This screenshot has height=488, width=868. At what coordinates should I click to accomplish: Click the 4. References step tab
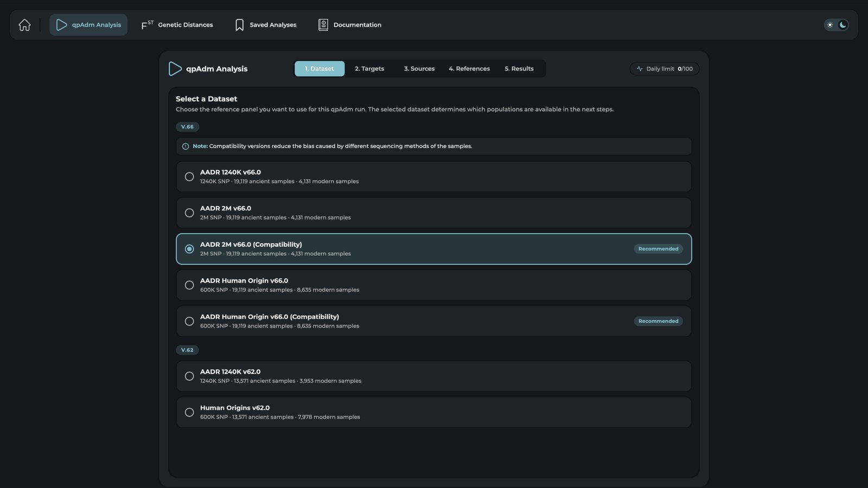click(469, 69)
